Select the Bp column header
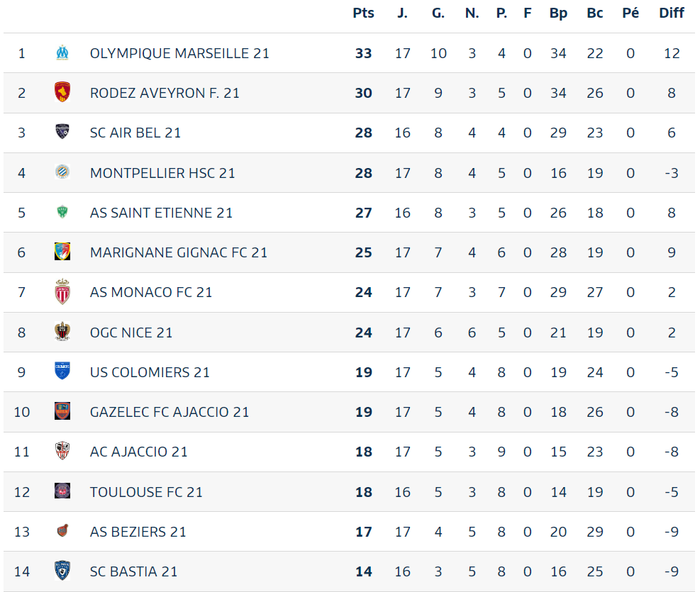 pos(558,13)
